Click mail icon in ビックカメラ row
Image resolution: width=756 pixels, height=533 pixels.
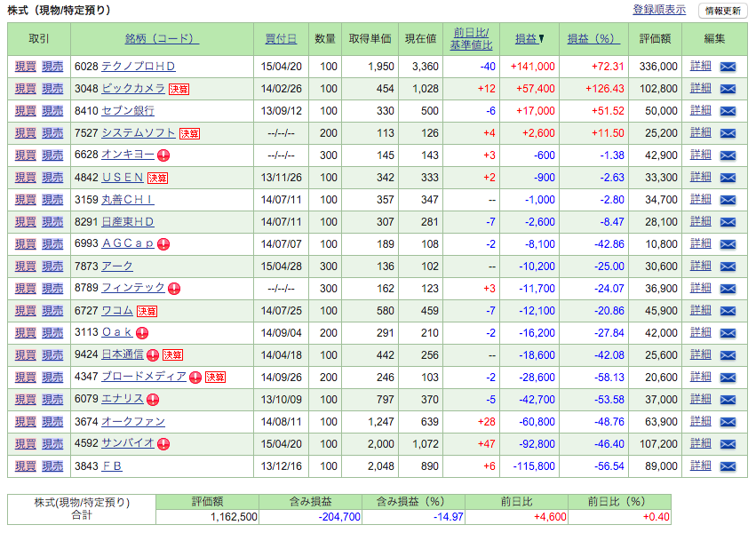click(728, 89)
